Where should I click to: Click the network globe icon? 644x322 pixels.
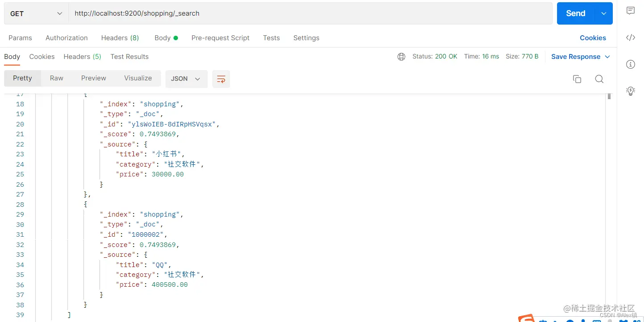click(x=401, y=57)
